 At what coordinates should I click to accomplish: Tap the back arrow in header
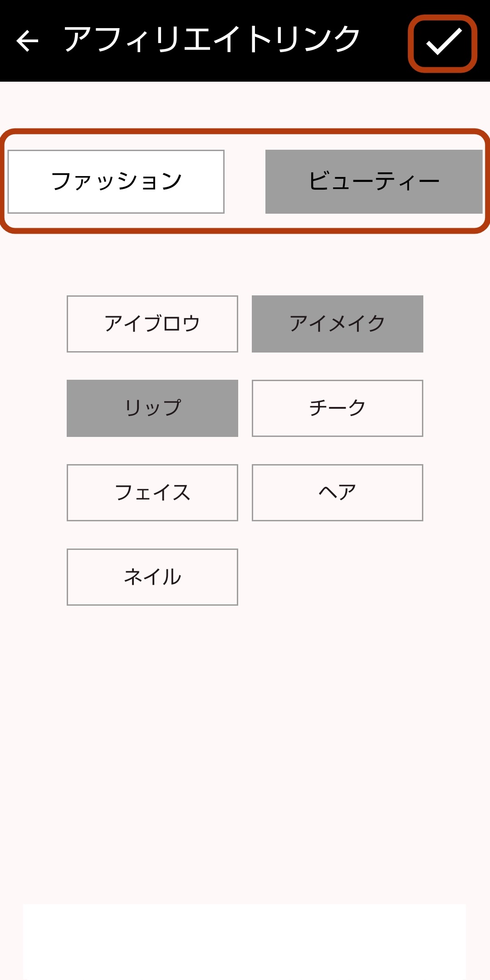27,41
